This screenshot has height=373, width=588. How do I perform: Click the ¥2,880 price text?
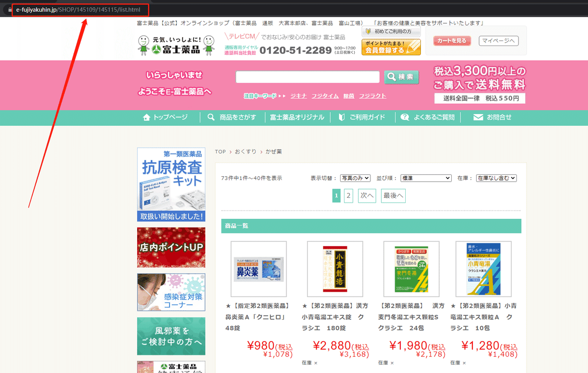332,346
